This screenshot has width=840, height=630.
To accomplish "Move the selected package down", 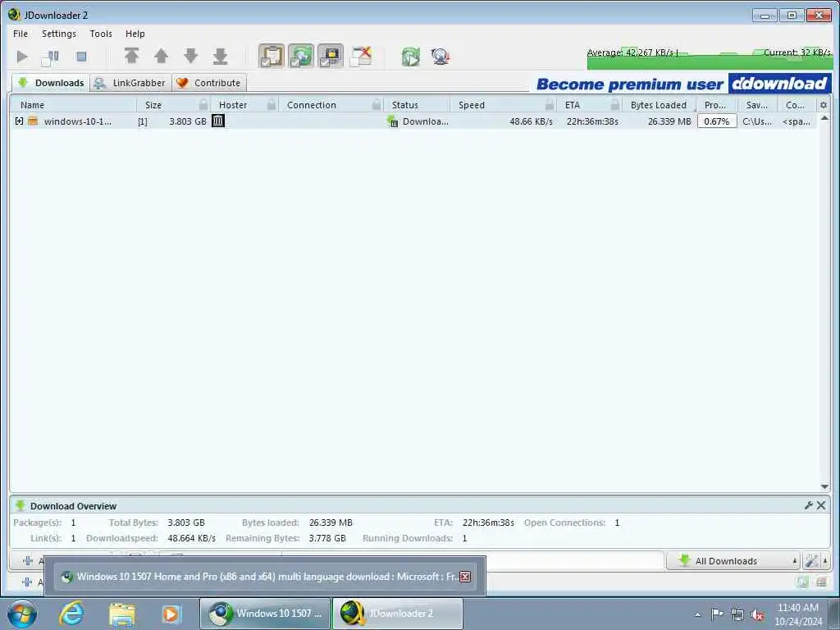I will pos(190,56).
